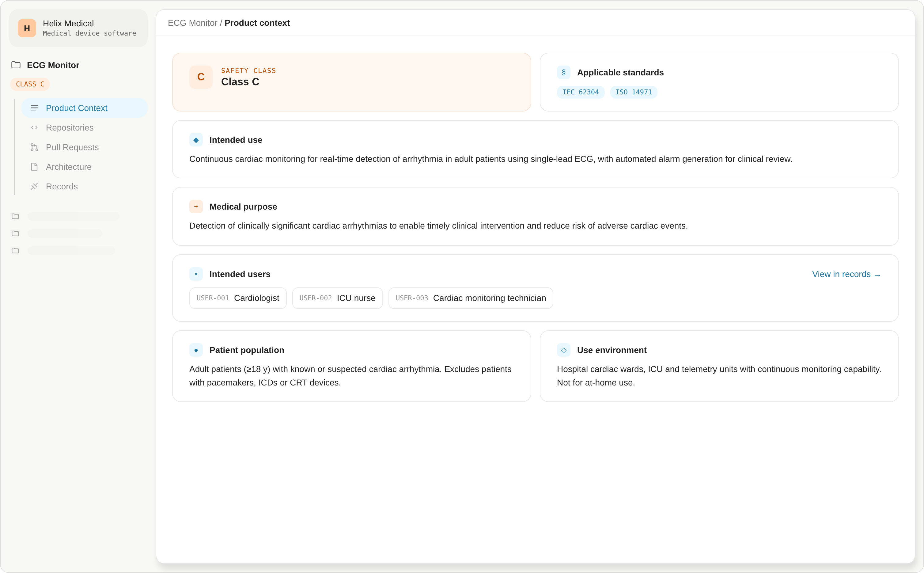Click the Helix Medical workspace name

click(x=68, y=24)
